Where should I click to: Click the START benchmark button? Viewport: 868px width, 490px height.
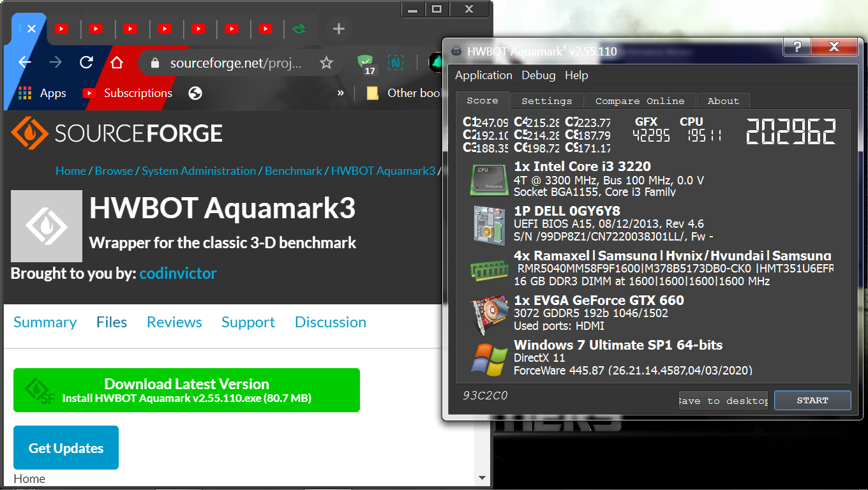point(812,401)
